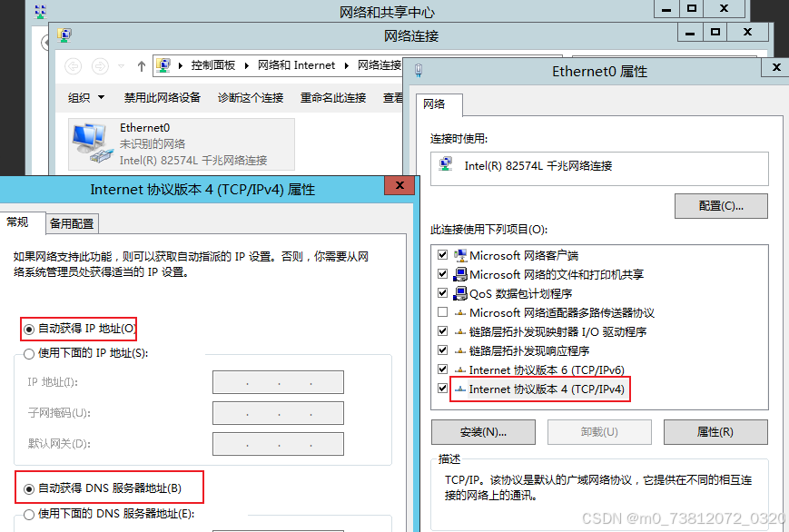The width and height of the screenshot is (789, 532).
Task: Click the 属性(R) button
Action: (715, 432)
